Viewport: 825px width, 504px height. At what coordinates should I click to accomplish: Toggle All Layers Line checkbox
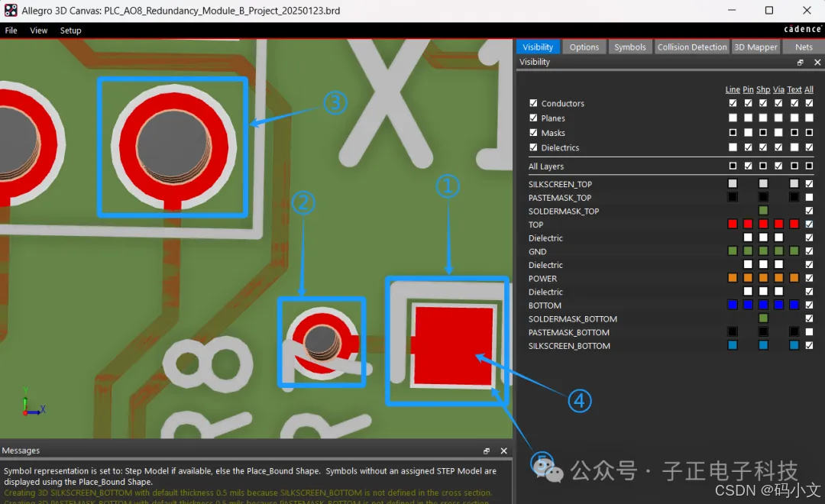pyautogui.click(x=733, y=166)
